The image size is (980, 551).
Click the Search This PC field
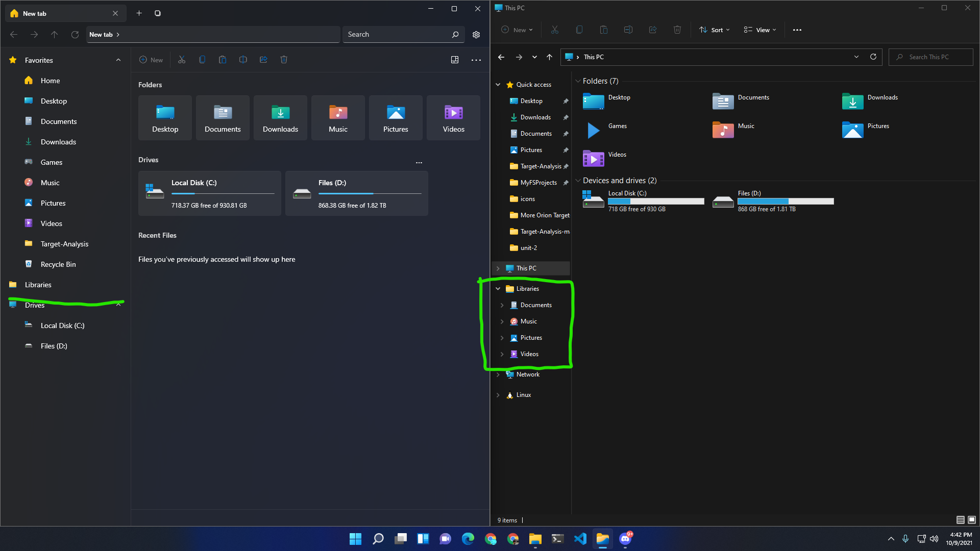(x=930, y=57)
